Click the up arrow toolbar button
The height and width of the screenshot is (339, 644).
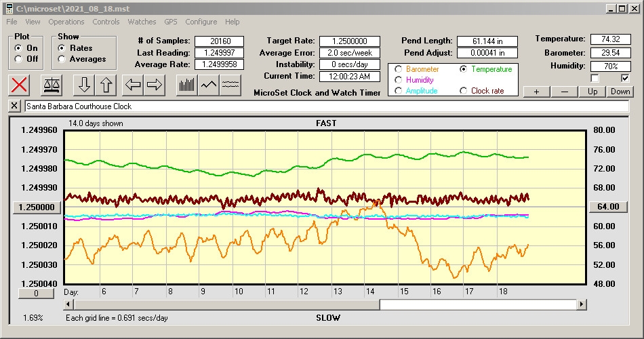pos(106,85)
